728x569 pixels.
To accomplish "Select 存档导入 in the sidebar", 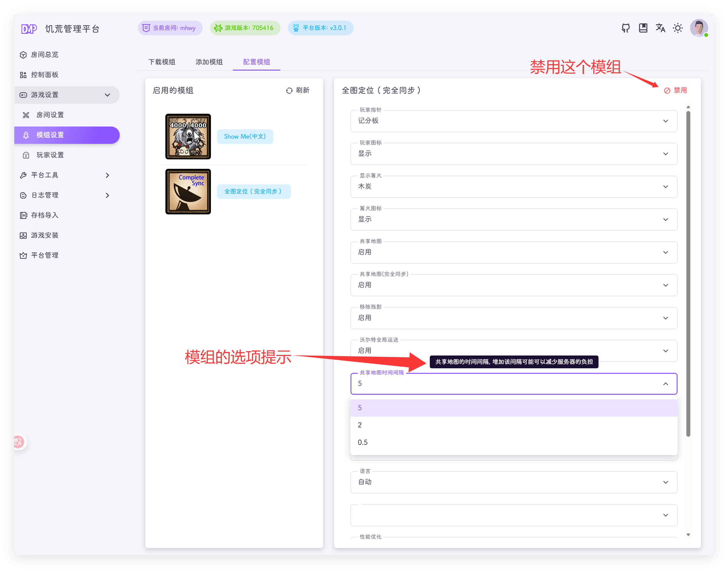I will coord(46,215).
